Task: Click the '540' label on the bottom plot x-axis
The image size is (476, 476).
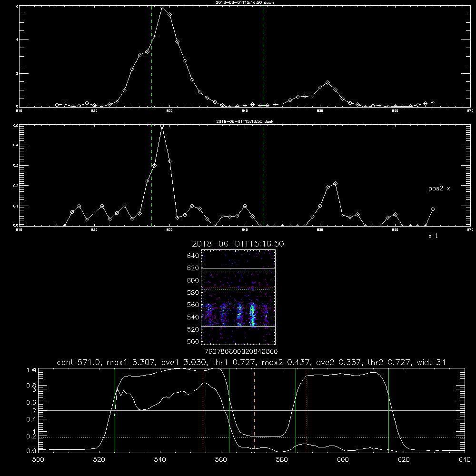Action: [160, 460]
